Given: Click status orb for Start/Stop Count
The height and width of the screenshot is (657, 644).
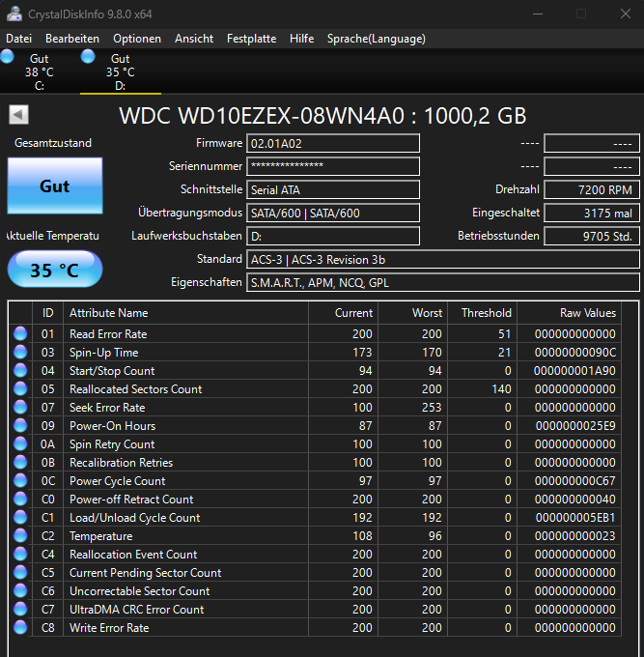Looking at the screenshot, I should tap(20, 370).
